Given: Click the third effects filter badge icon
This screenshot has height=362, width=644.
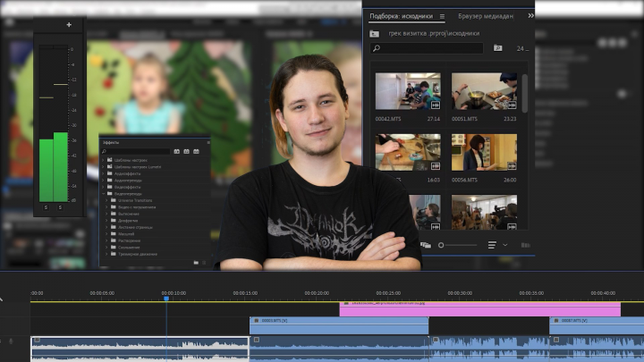Looking at the screenshot, I should [x=196, y=151].
